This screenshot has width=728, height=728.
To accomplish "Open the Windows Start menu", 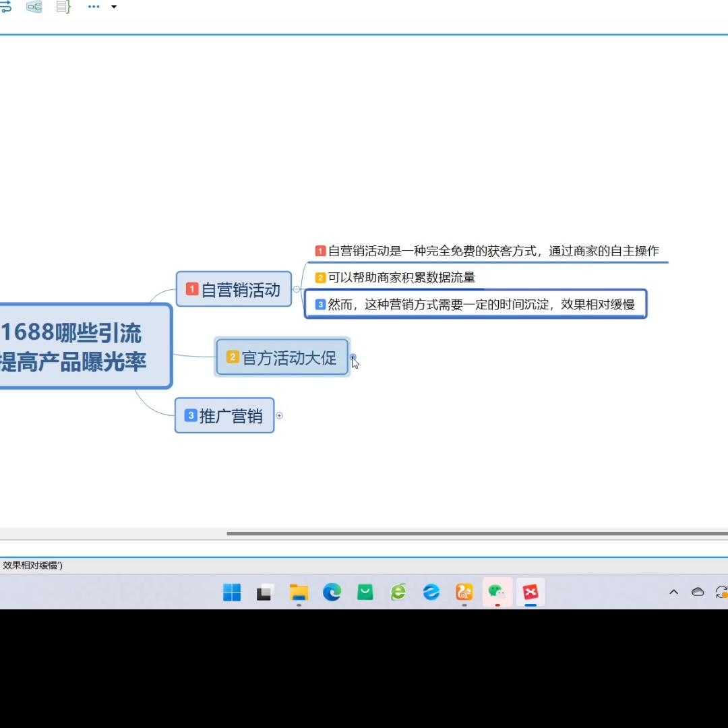I will click(232, 592).
